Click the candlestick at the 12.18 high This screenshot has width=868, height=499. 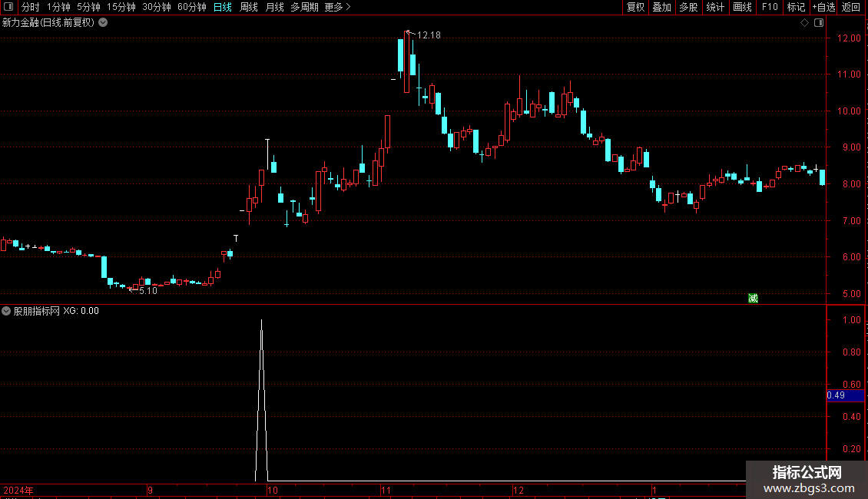(407, 62)
